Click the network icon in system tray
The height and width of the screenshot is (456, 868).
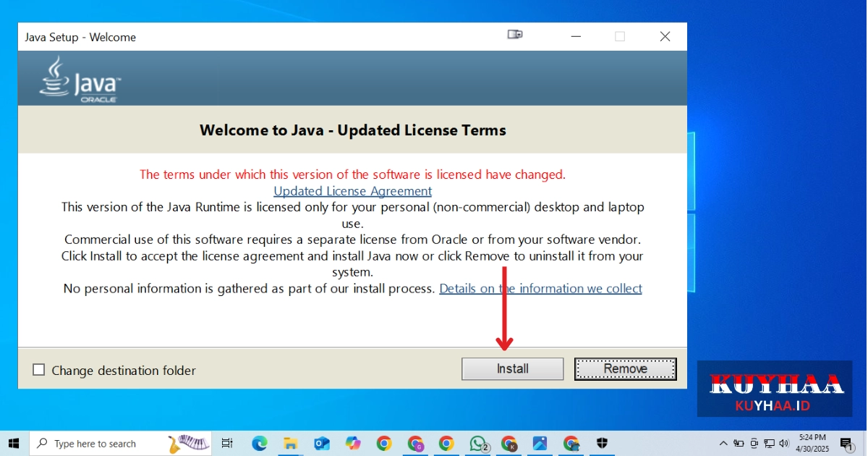pos(769,443)
